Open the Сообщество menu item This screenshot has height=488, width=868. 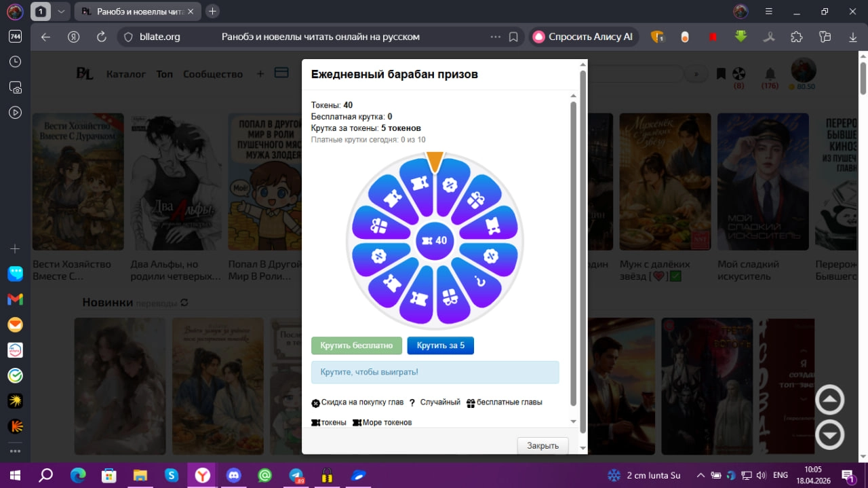213,74
